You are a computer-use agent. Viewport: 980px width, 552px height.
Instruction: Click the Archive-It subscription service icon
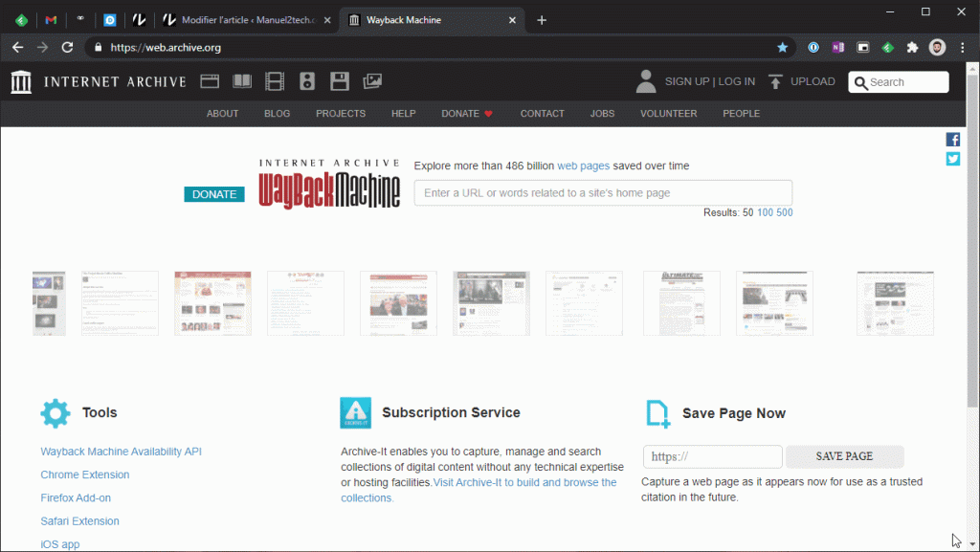point(356,412)
